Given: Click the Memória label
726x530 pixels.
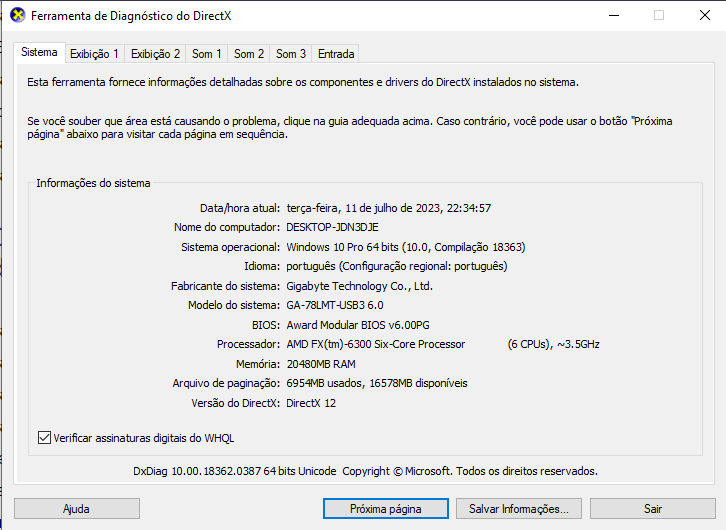Looking at the screenshot, I should point(258,364).
